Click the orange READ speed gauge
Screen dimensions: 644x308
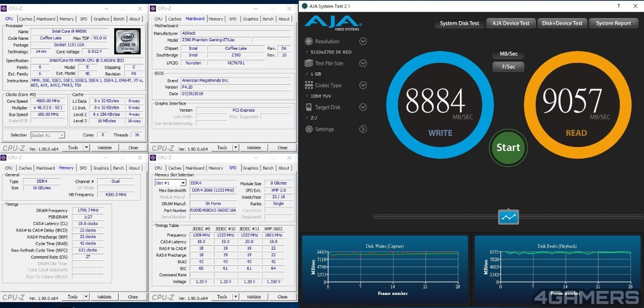pyautogui.click(x=577, y=104)
